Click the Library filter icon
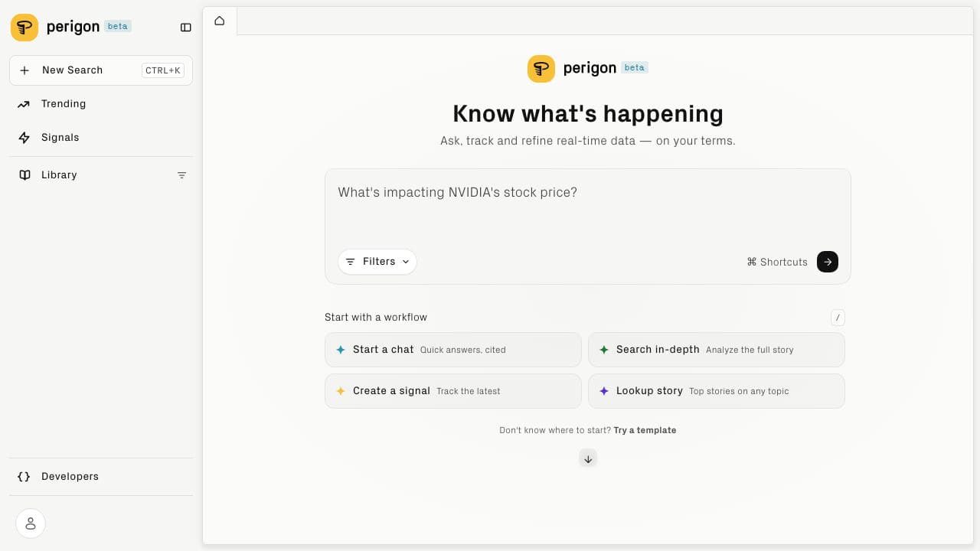The height and width of the screenshot is (551, 980). pyautogui.click(x=181, y=175)
